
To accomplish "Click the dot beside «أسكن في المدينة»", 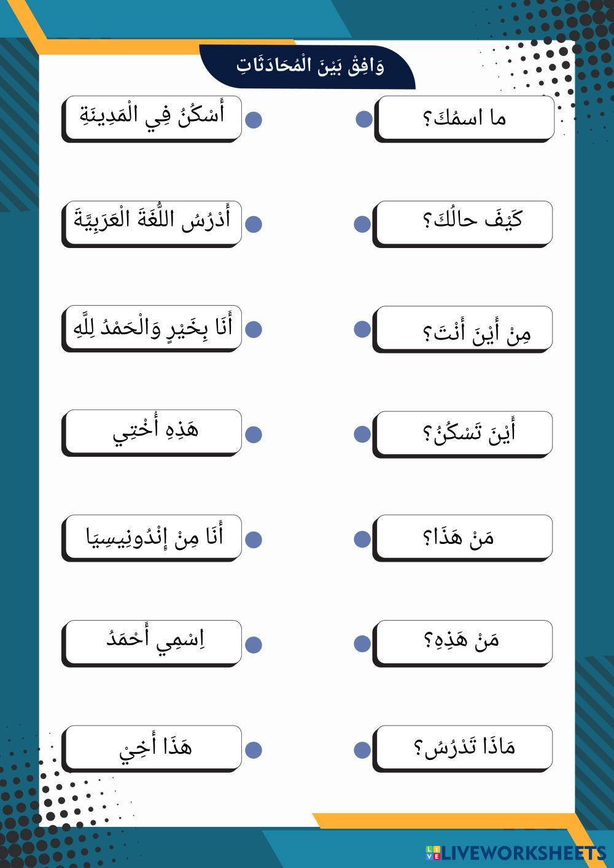I will click(x=254, y=119).
